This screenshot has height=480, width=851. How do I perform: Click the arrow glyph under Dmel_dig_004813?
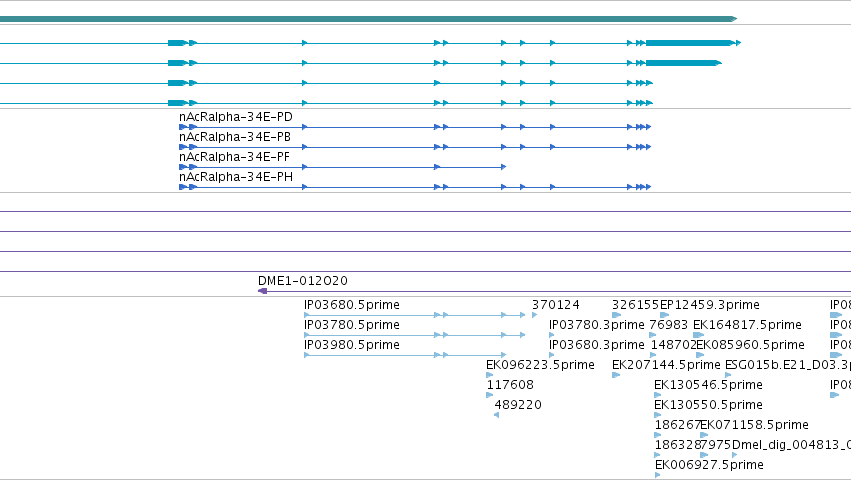pos(734,456)
